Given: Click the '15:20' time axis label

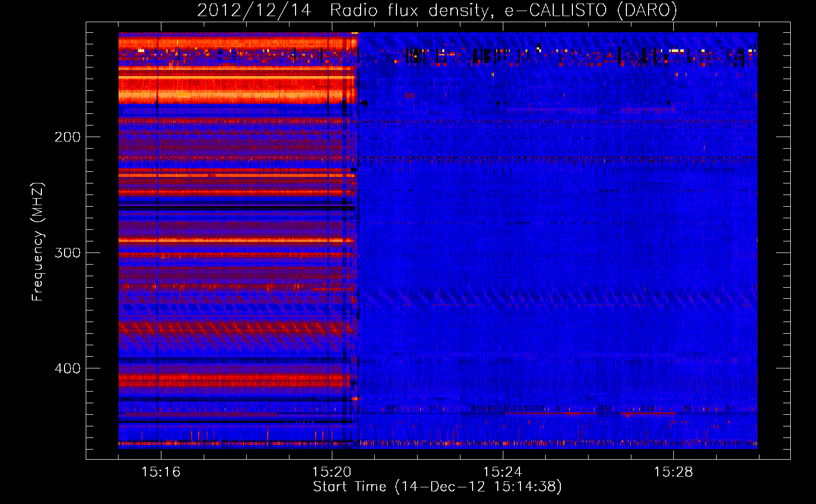Looking at the screenshot, I should coord(332,472).
